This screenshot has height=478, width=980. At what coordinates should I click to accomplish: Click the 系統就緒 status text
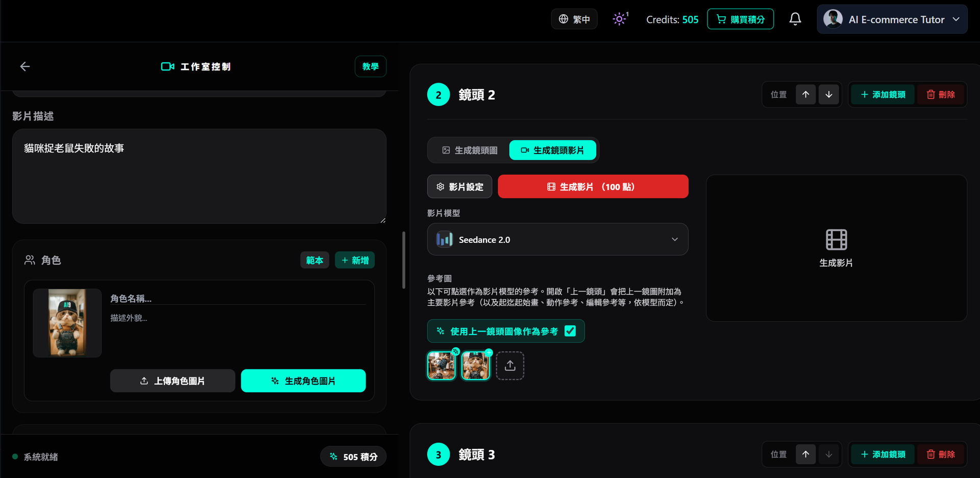point(41,457)
